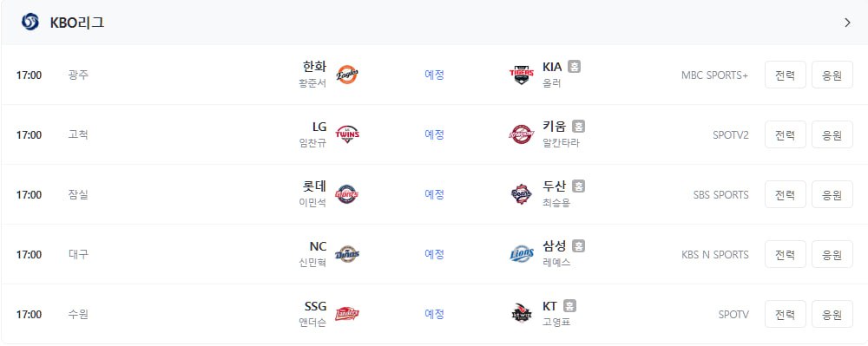Click the Doosan Bears team logo
This screenshot has width=868, height=346.
click(x=521, y=194)
